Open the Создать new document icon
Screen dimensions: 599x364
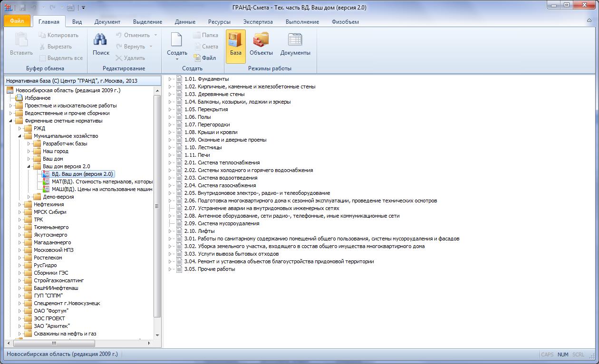[x=177, y=40]
